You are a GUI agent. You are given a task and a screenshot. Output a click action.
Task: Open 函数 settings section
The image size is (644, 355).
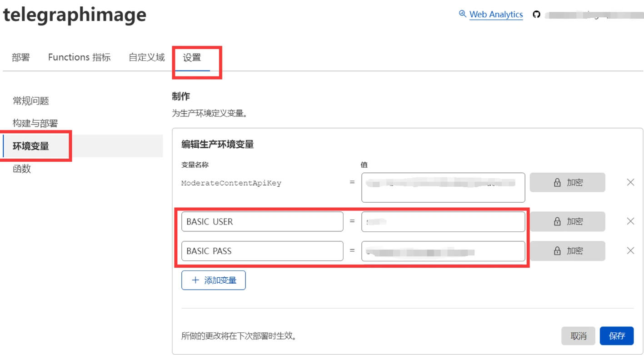[x=22, y=169]
